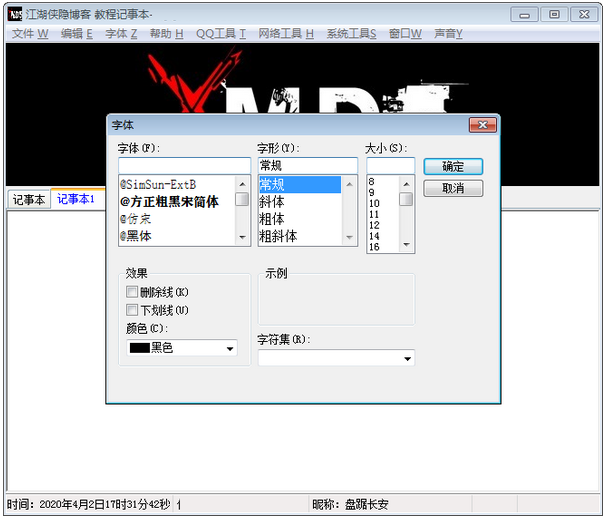Image resolution: width=604 pixels, height=518 pixels.
Task: Open the 文件 W menu
Action: point(30,34)
